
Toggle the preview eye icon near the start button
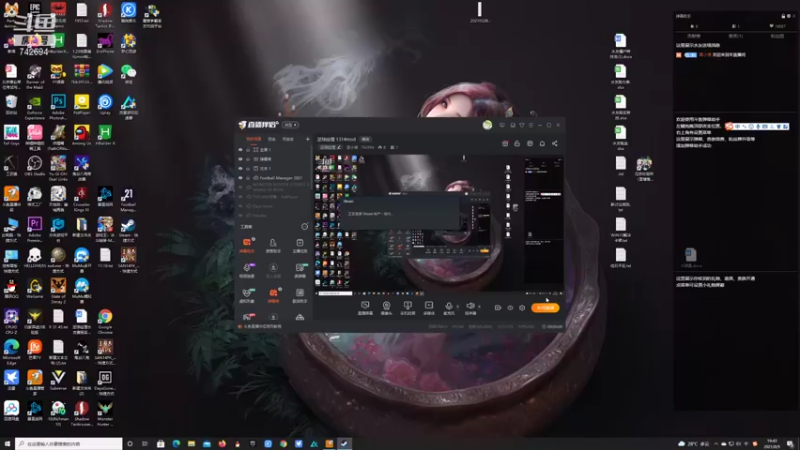pos(510,308)
